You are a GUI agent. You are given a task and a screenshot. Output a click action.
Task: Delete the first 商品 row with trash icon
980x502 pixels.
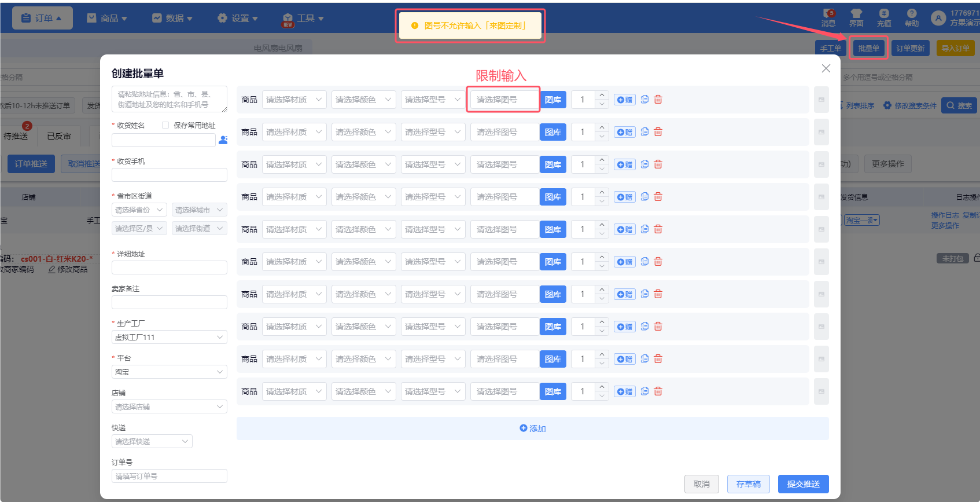click(x=658, y=100)
